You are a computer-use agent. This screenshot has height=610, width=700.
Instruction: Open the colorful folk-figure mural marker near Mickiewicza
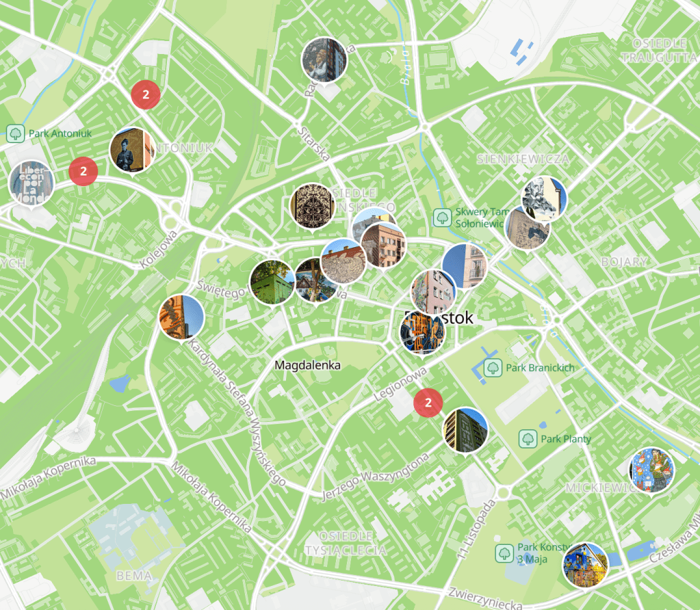[652, 470]
